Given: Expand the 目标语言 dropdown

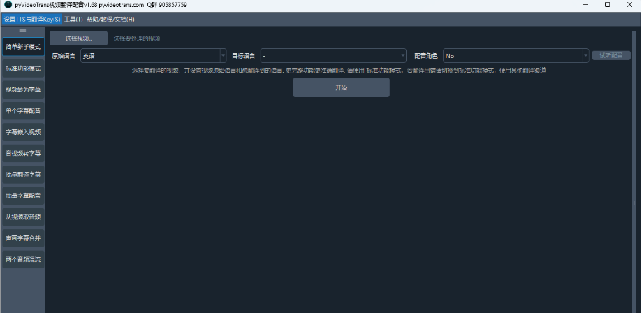Looking at the screenshot, I should click(x=333, y=55).
